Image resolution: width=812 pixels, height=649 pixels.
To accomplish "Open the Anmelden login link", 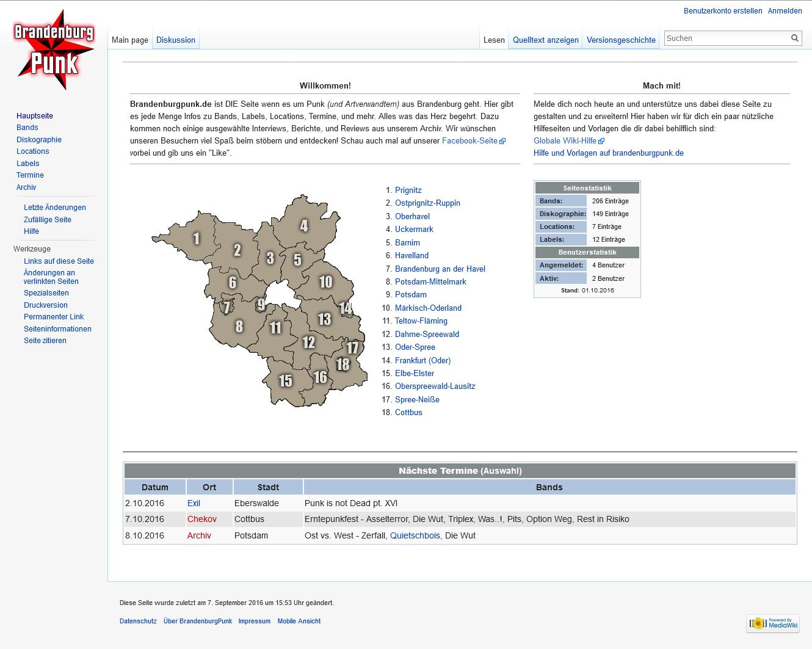I will tap(785, 11).
